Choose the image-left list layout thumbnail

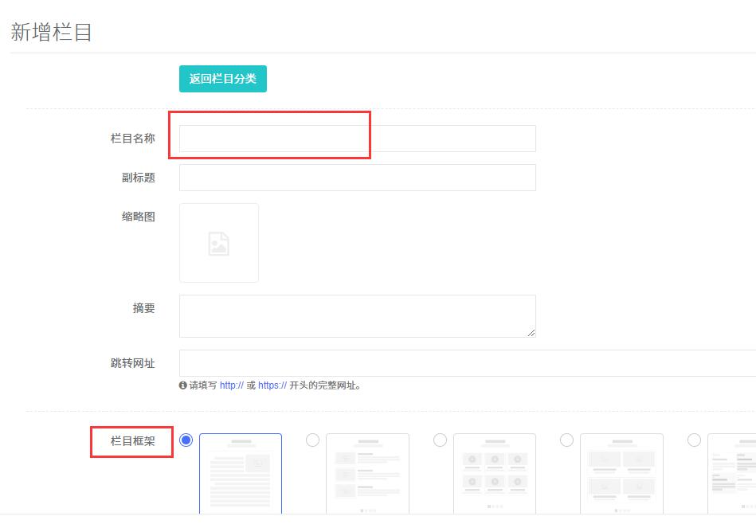pyautogui.click(x=367, y=473)
